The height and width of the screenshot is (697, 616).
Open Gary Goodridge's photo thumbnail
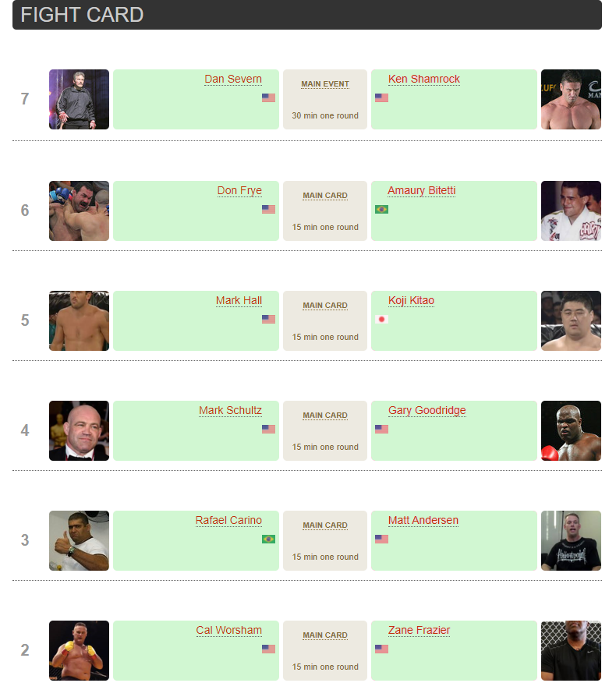tap(571, 430)
